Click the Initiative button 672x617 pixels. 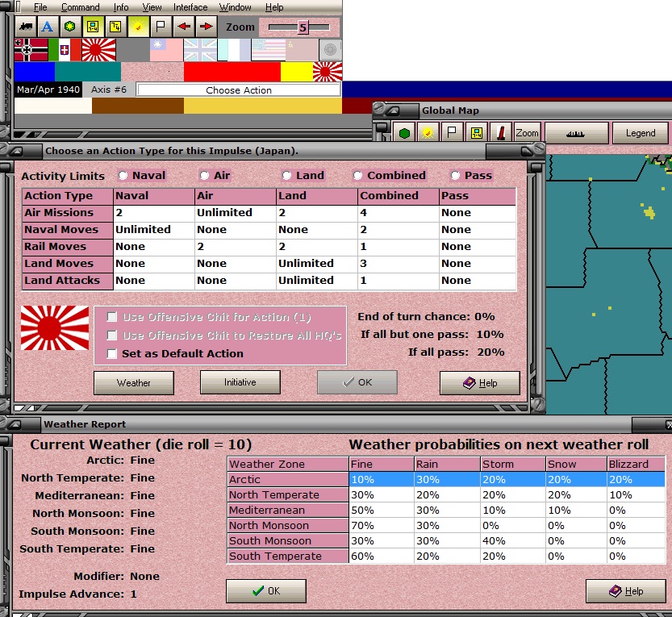point(240,382)
